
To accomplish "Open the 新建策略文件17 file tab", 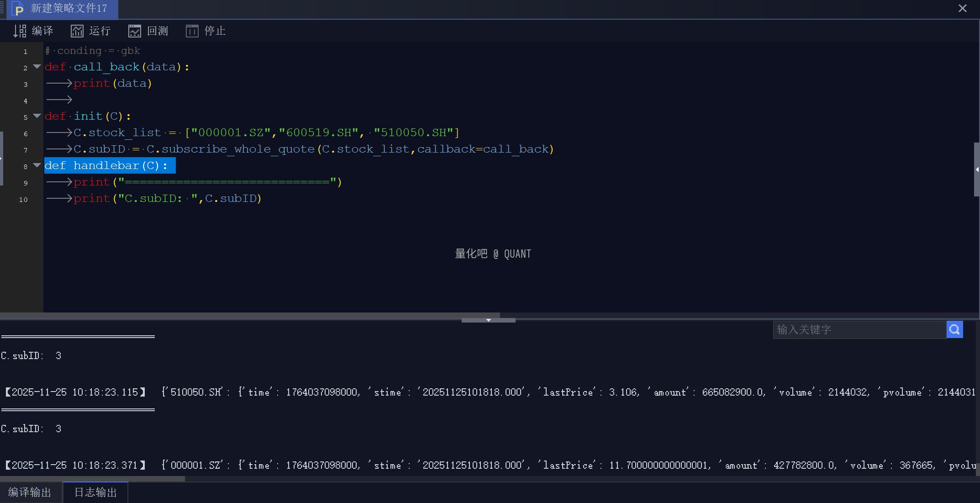I will coord(68,9).
